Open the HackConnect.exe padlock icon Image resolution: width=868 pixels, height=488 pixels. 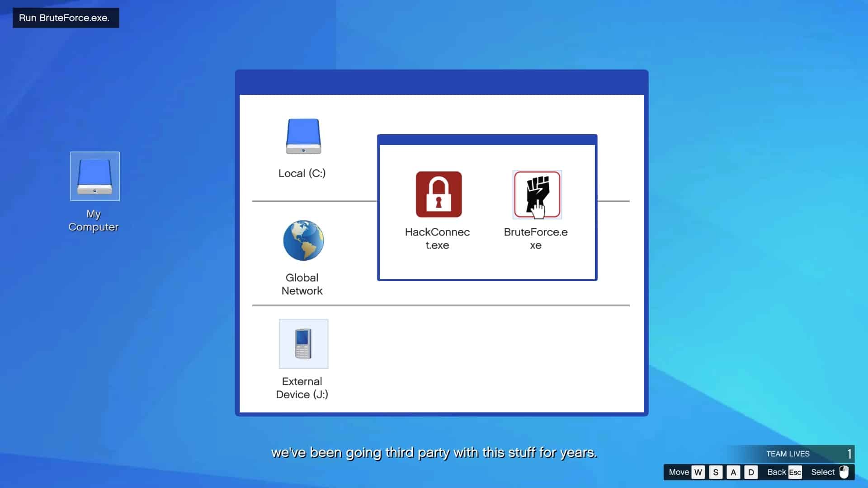pos(439,194)
